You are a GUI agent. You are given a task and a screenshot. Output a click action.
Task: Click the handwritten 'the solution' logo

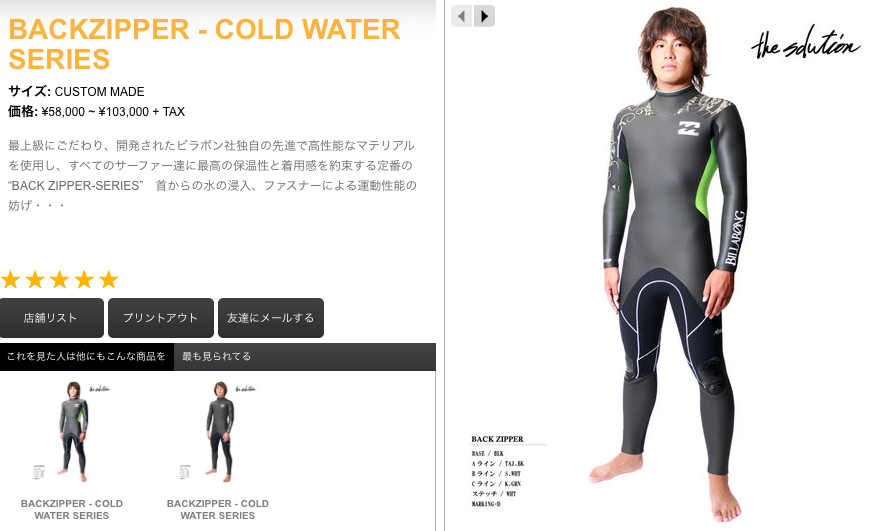tap(805, 42)
